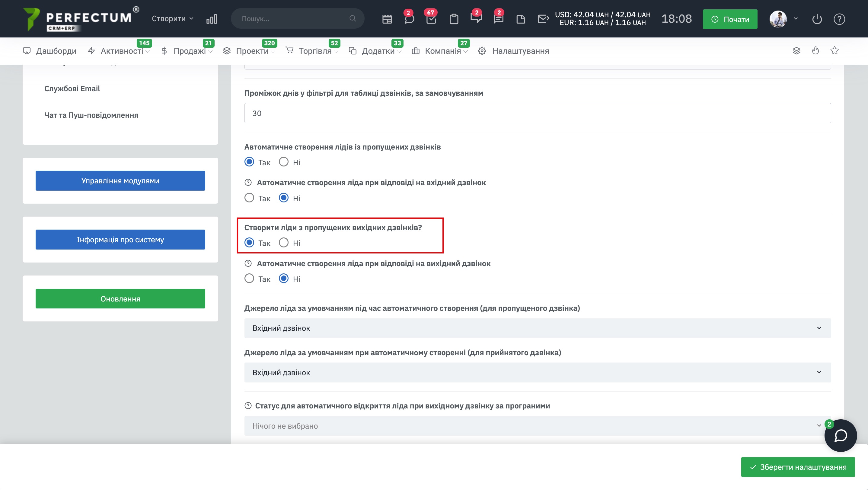Screen dimensions: 868x490
Task: Open the help question mark icon
Action: point(839,19)
